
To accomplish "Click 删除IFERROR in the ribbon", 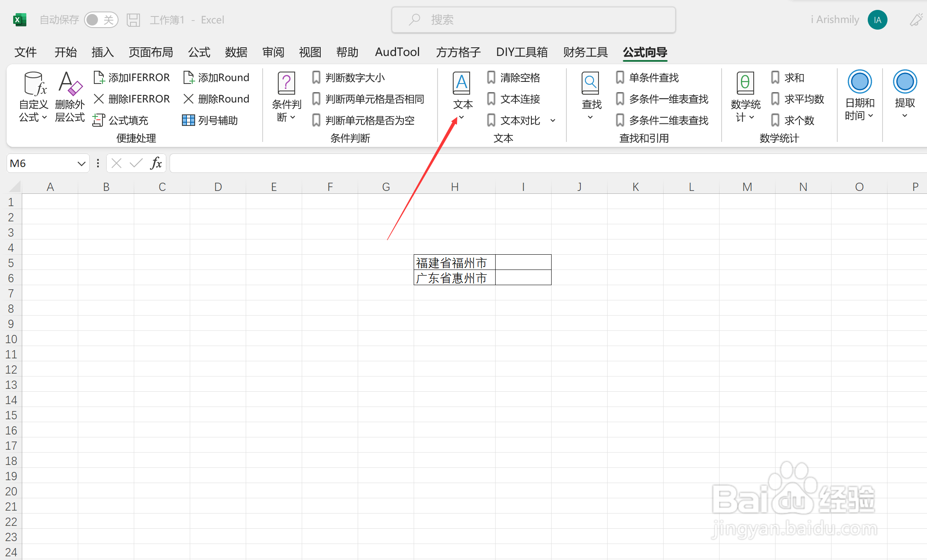I will coord(132,99).
